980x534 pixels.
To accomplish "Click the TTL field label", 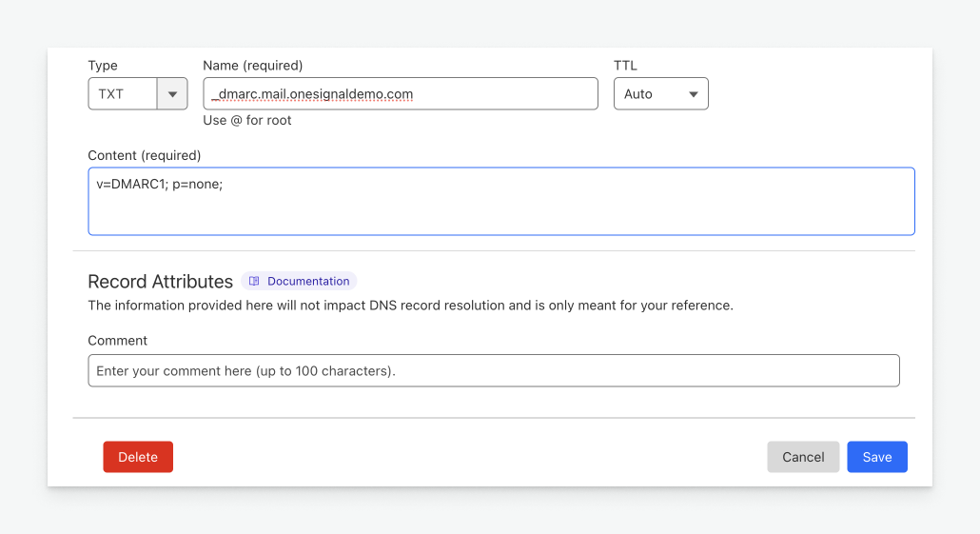I will pyautogui.click(x=625, y=66).
